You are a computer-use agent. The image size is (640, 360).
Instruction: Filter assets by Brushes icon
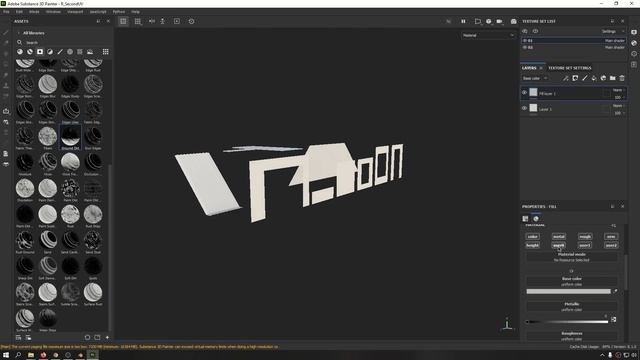pos(60,52)
